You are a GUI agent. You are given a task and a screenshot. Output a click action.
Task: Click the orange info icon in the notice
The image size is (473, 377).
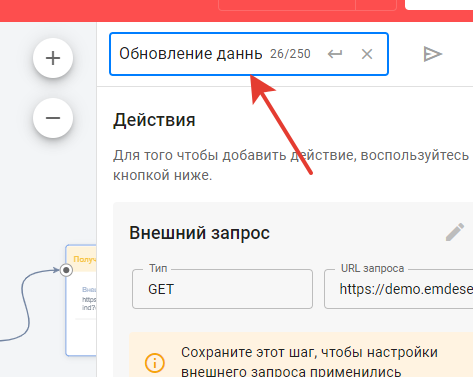[x=155, y=363]
